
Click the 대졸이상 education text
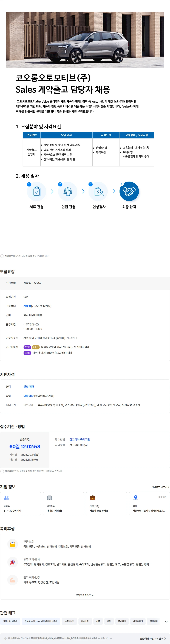[x=29, y=396]
